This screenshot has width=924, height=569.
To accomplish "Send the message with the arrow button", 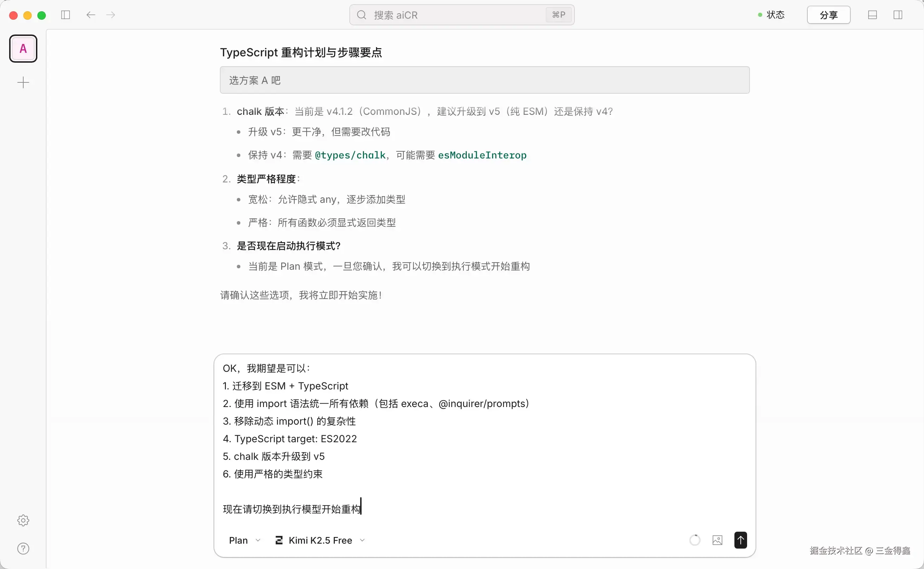I will (x=740, y=540).
